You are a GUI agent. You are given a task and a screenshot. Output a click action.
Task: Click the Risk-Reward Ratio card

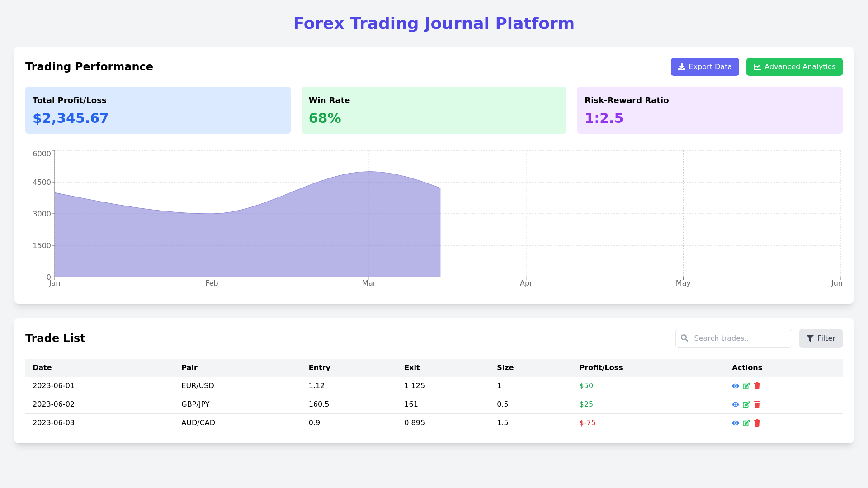709,110
